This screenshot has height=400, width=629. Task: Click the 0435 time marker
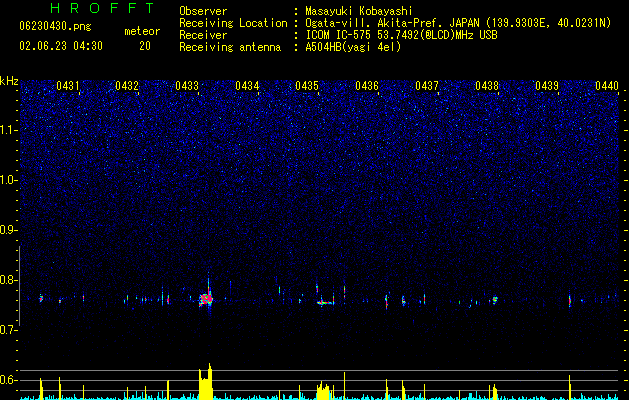tap(307, 85)
